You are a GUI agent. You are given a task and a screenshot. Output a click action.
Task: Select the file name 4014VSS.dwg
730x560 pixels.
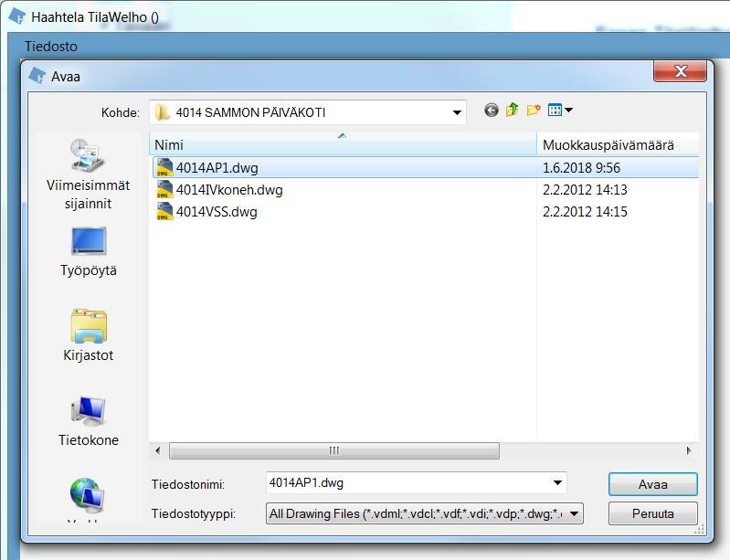(x=217, y=211)
